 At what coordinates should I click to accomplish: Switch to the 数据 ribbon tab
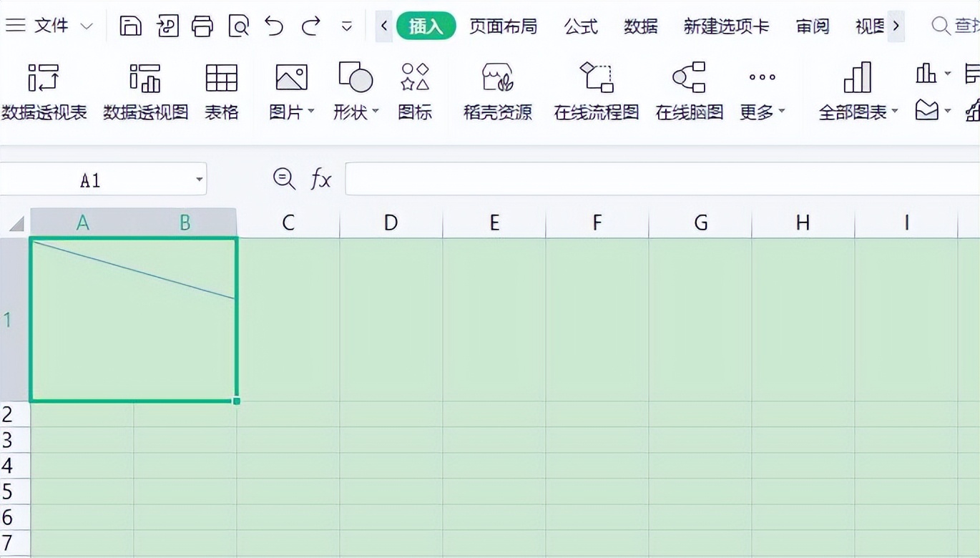[640, 25]
